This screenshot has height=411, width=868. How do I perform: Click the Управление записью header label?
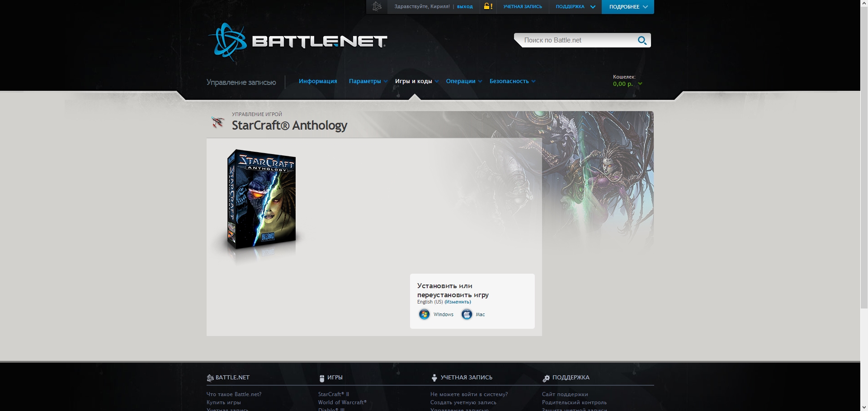click(241, 82)
